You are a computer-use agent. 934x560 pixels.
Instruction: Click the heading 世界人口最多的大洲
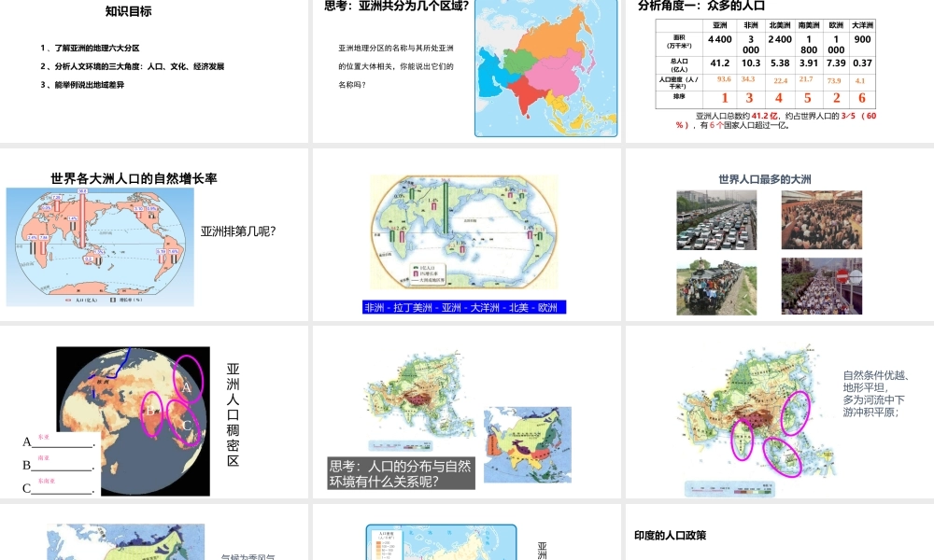765,179
